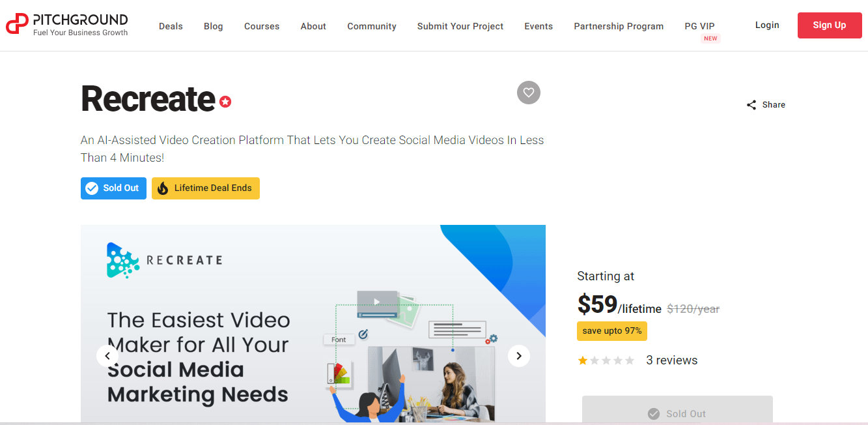Click the AI-Assisted Video Creation description text
Viewport: 868px width, 425px height.
coord(312,149)
